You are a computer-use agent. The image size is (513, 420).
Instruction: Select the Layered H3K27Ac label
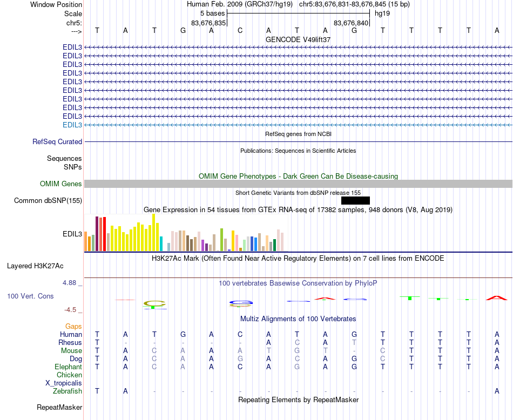click(x=35, y=266)
